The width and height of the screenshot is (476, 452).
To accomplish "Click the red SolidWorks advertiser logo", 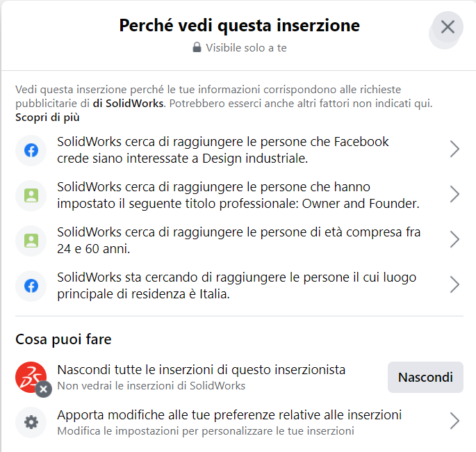I will [31, 378].
